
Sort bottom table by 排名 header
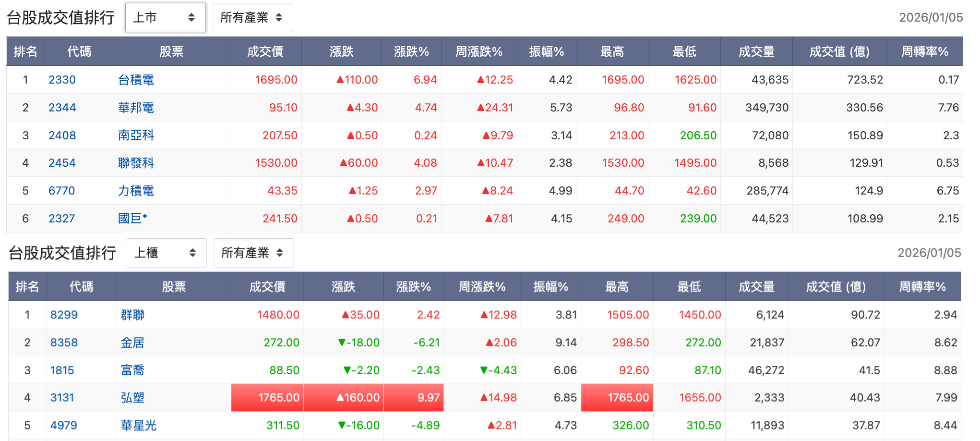click(x=27, y=287)
